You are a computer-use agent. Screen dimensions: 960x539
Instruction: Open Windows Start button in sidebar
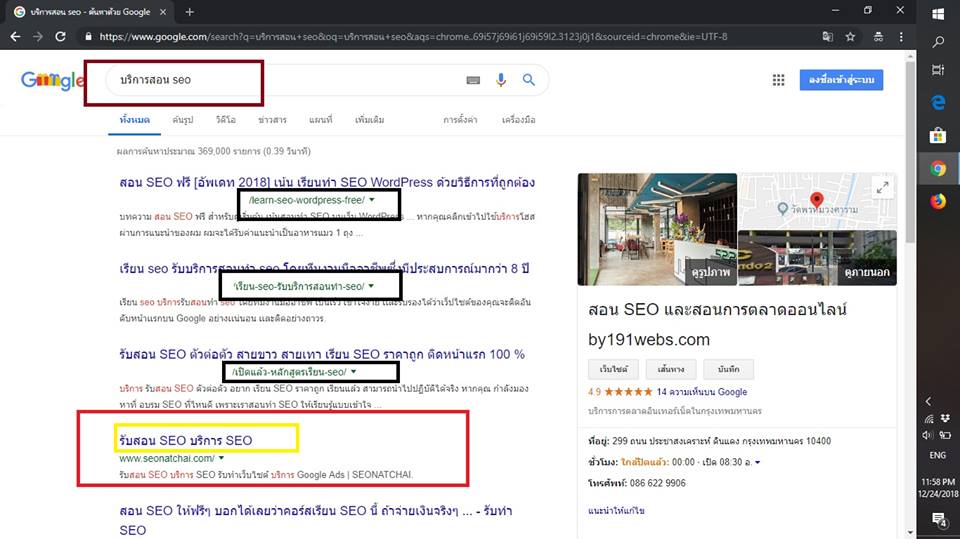(x=938, y=13)
